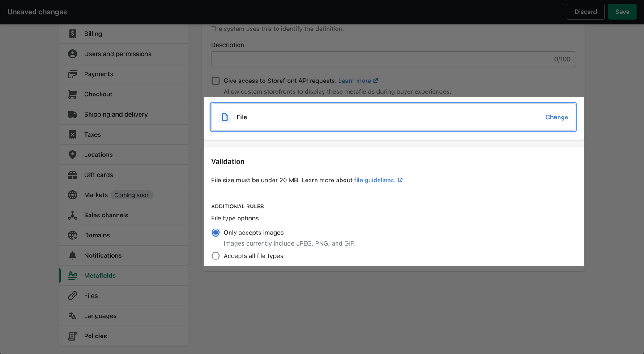Click the JPEG, PNG, and GIF help text

[x=289, y=243]
